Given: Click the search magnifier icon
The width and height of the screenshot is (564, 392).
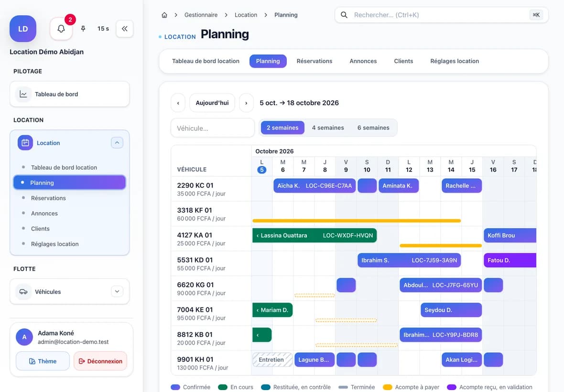Looking at the screenshot, I should 344,15.
